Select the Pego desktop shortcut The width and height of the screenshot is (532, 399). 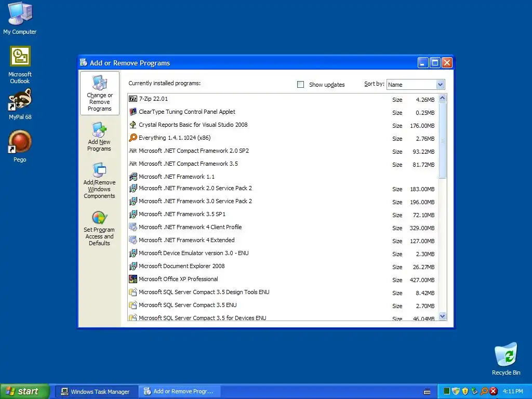point(20,146)
